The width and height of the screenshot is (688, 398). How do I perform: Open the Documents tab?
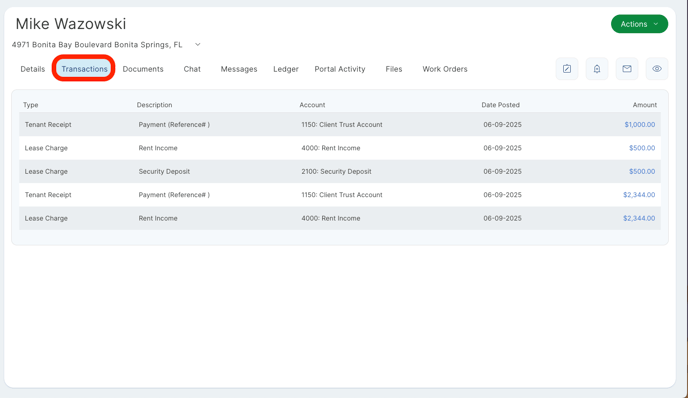[143, 69]
